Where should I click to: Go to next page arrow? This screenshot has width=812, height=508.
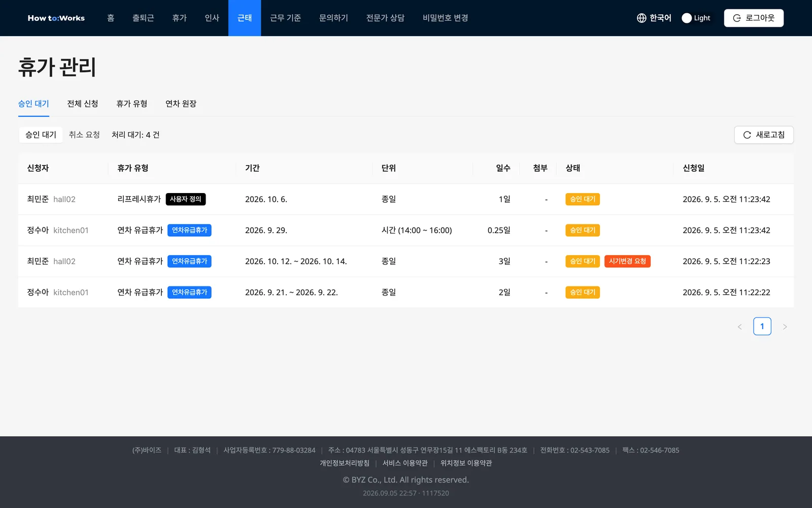point(785,327)
